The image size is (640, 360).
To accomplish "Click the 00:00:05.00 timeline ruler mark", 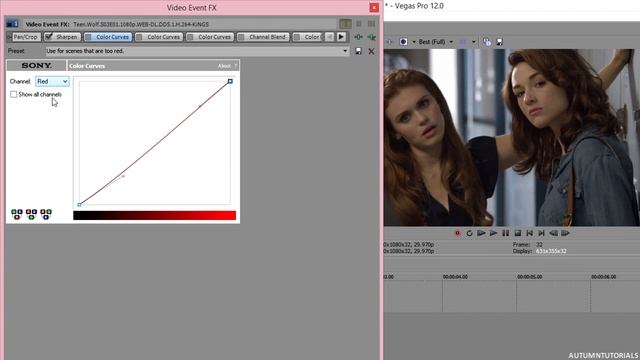I will click(x=529, y=277).
